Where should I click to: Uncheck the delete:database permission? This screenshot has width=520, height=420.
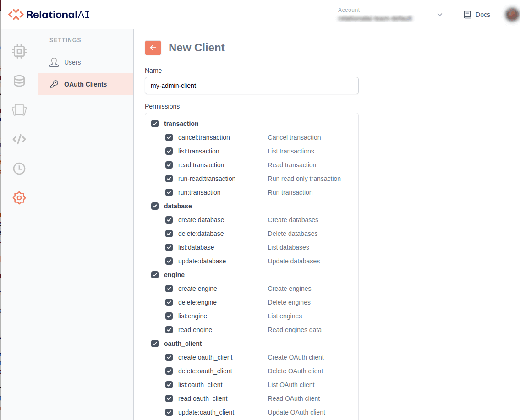tap(169, 234)
